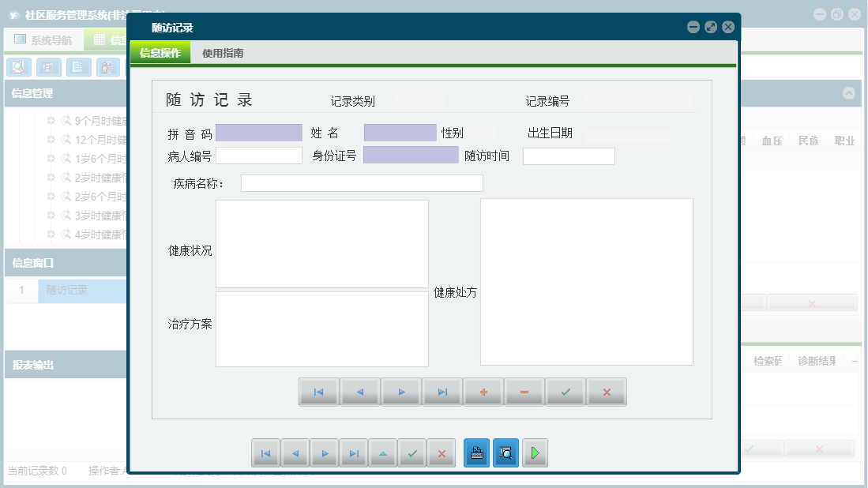
Task: Click next-record button in bottom toolbar
Action: [x=325, y=453]
